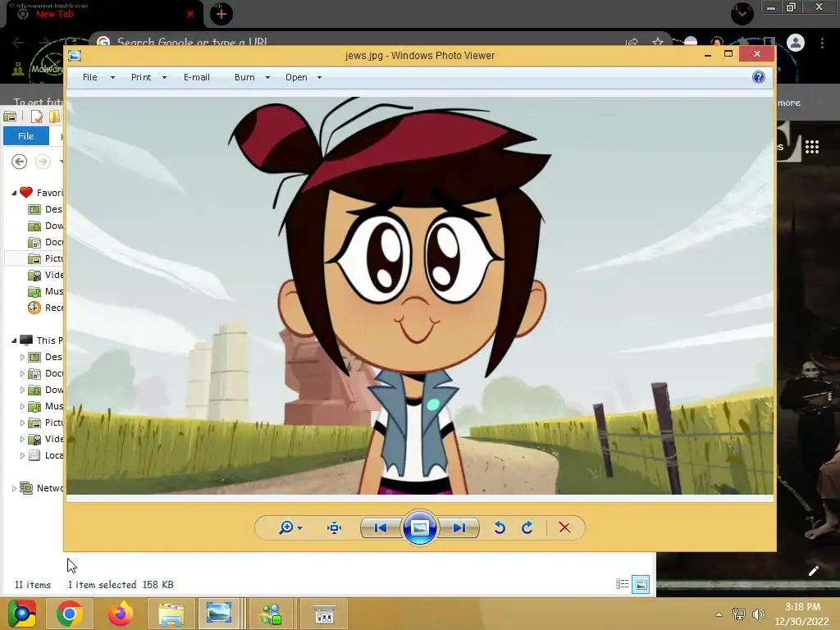Collapse the Favorites tree section
840x630 pixels.
[x=14, y=193]
